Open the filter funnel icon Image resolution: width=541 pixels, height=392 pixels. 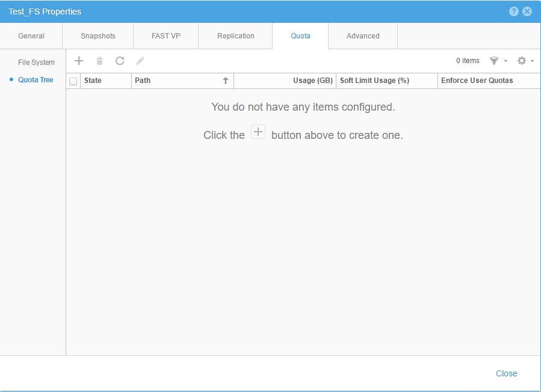[x=494, y=61]
